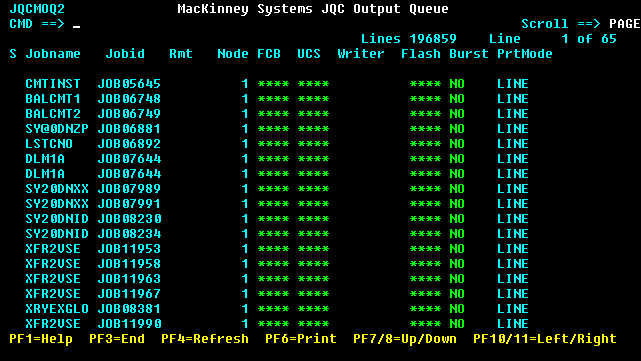Screen dimensions: 641x361
Task: Click the Writer column header
Action: point(361,54)
